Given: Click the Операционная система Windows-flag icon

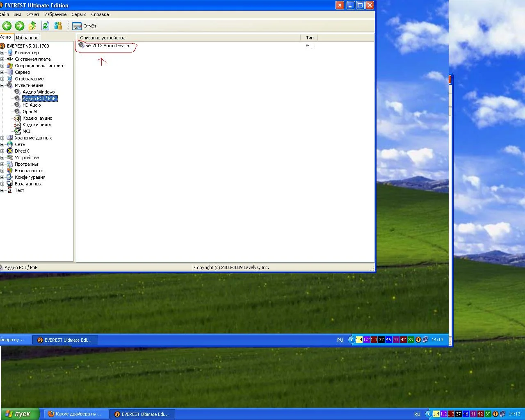Looking at the screenshot, I should [10, 66].
